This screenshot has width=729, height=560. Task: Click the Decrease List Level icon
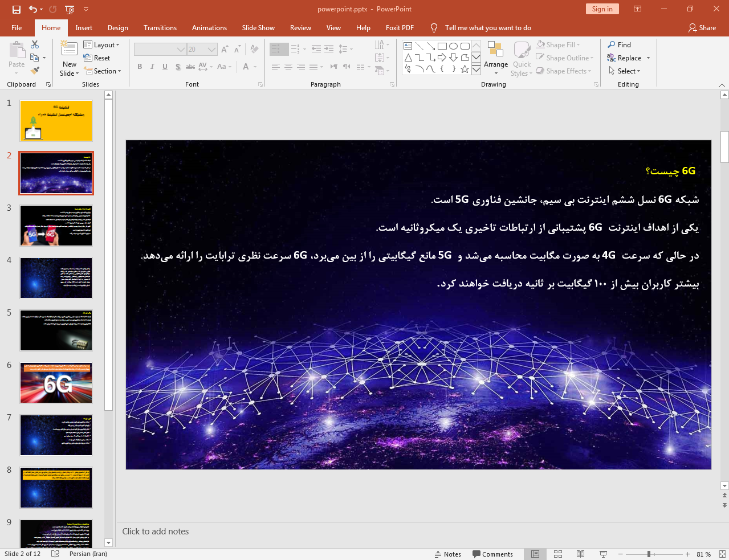pyautogui.click(x=316, y=49)
